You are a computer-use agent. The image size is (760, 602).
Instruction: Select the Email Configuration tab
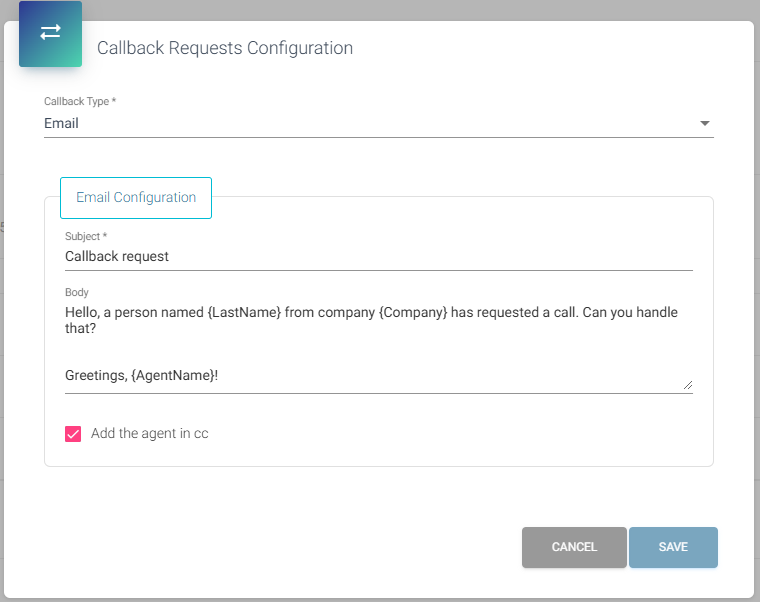[x=136, y=198]
